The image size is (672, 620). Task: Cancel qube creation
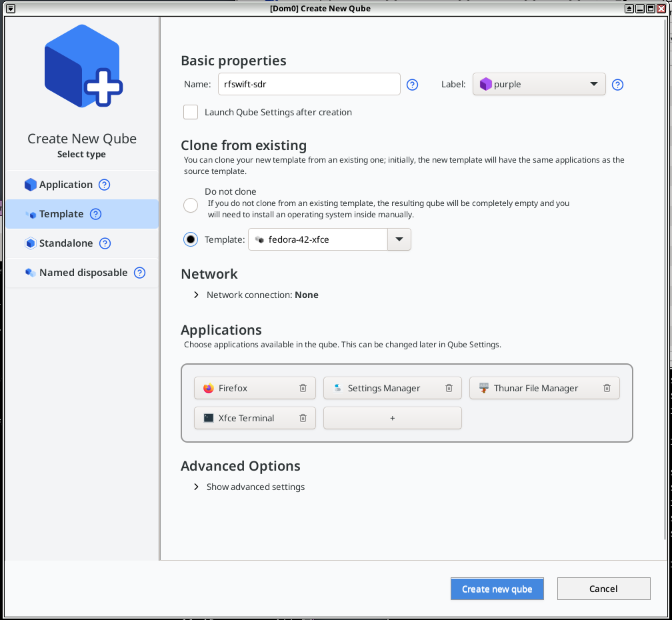click(603, 589)
